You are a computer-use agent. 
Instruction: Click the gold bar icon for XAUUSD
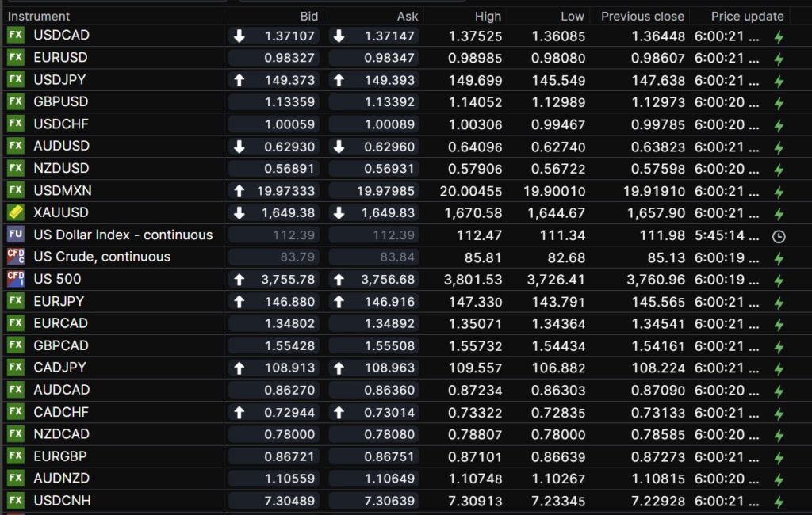15,213
